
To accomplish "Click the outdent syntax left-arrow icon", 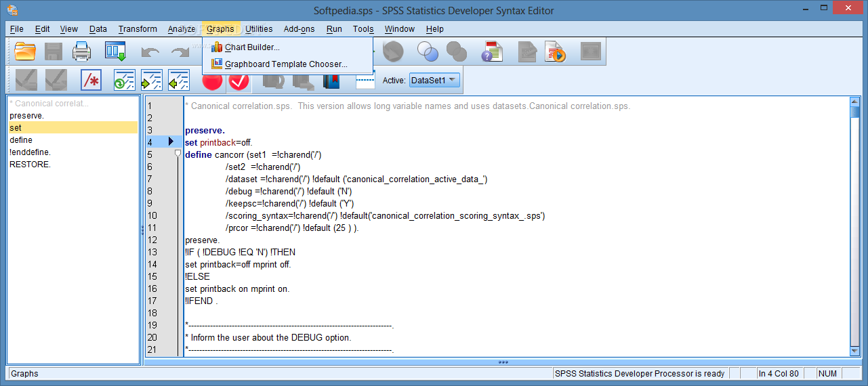I will pos(178,81).
